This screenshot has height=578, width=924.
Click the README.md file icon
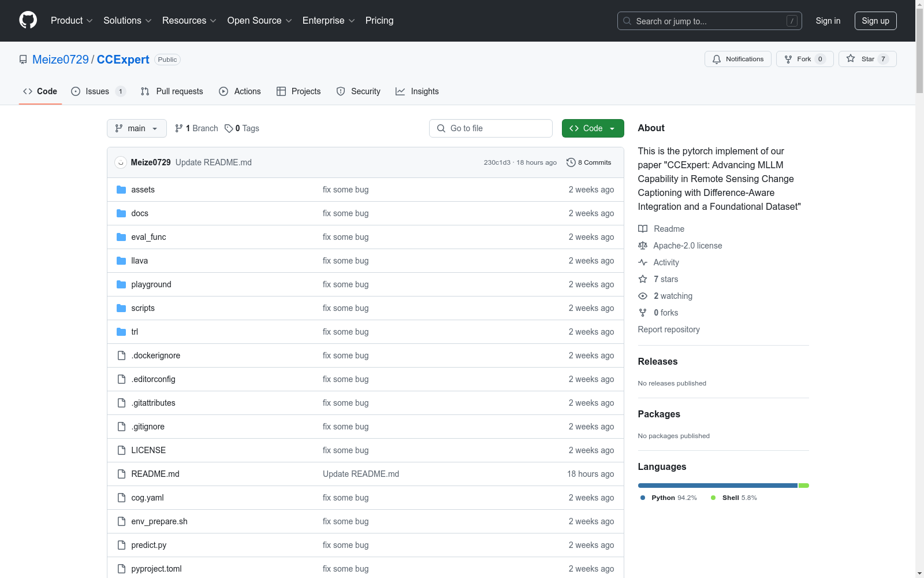coord(121,474)
